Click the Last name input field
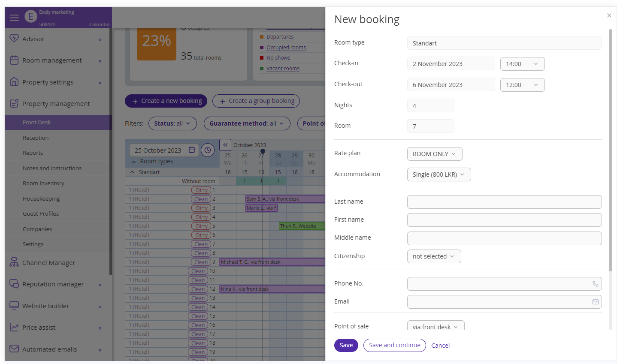Image resolution: width=617 pixels, height=364 pixels. [x=504, y=202]
